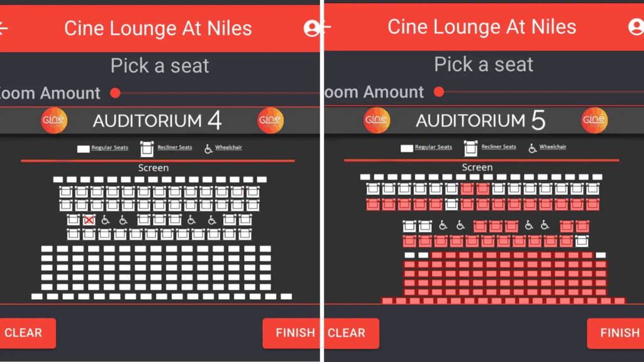The height and width of the screenshot is (362, 644).
Task: Select the leftmost wheelchair space in Auditorium 5
Action: tap(443, 225)
